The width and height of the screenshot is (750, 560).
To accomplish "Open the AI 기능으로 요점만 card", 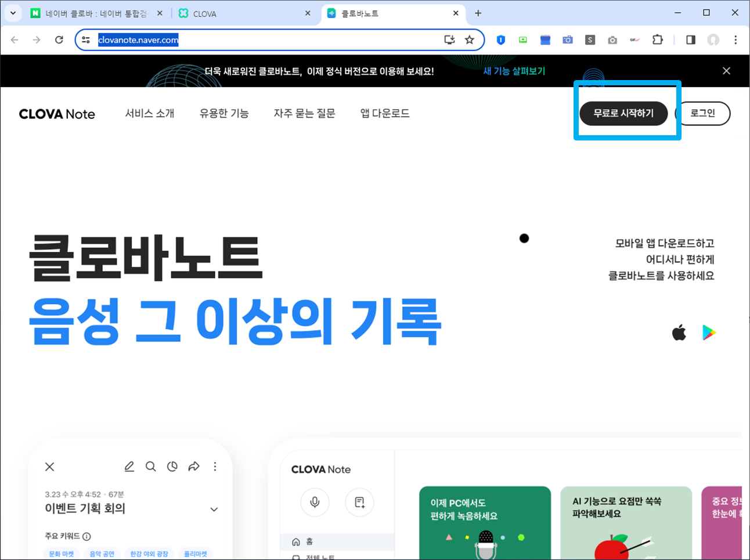I will 626,523.
